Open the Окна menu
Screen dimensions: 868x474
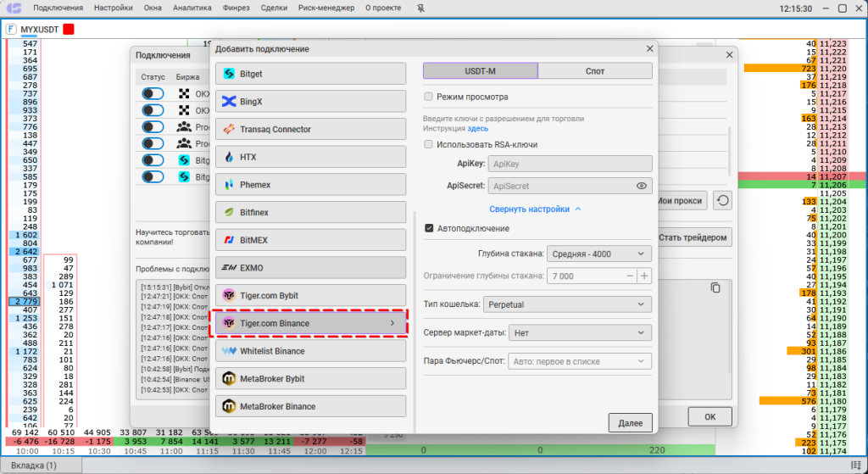[x=153, y=8]
